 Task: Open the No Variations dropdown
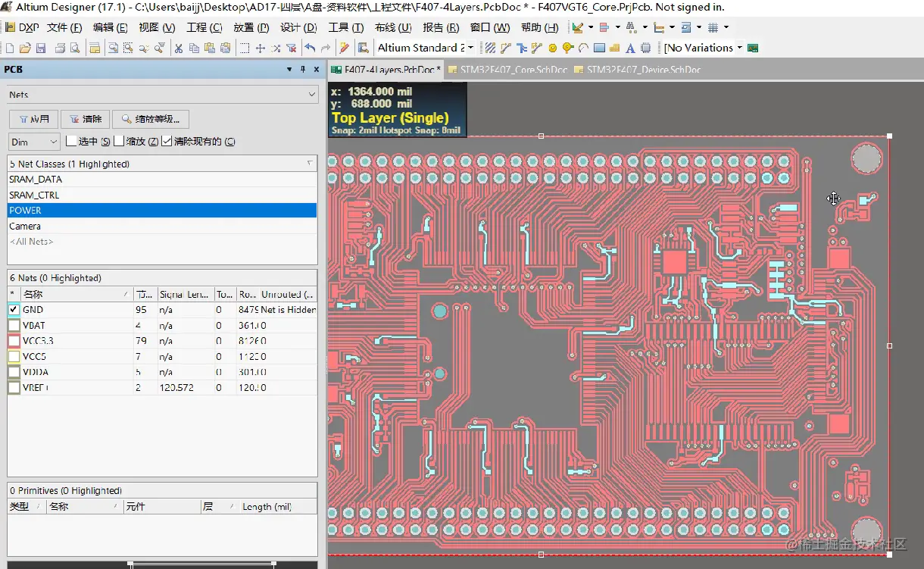[739, 48]
